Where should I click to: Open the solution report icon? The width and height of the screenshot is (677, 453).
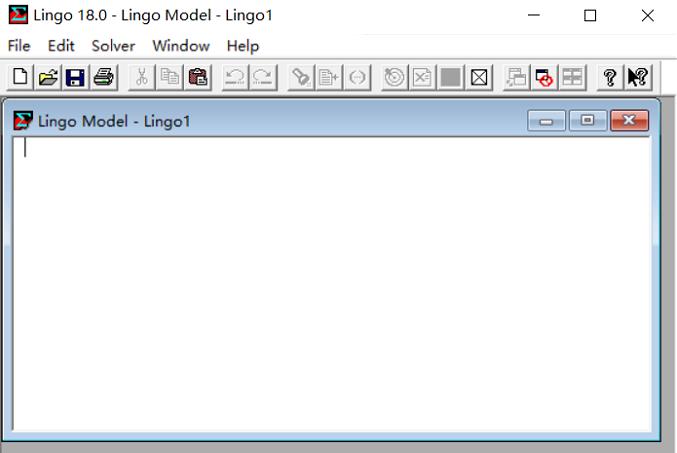click(x=422, y=77)
